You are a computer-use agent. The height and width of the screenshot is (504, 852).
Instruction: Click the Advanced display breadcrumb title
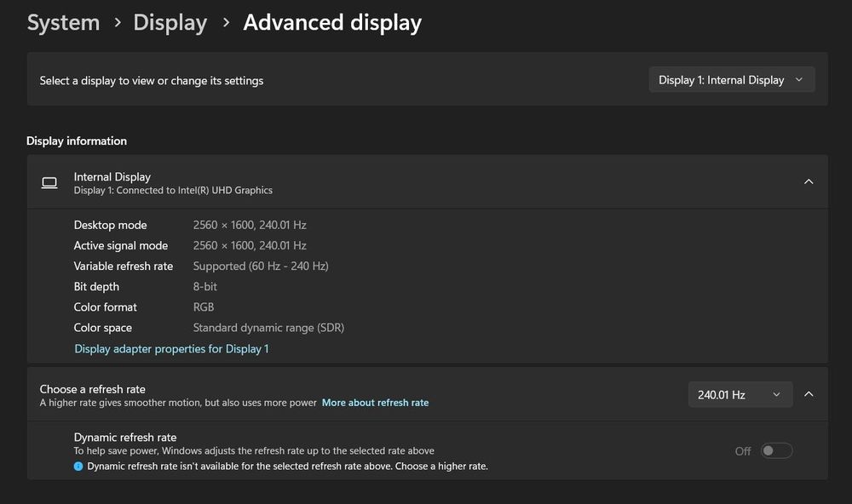pyautogui.click(x=332, y=23)
